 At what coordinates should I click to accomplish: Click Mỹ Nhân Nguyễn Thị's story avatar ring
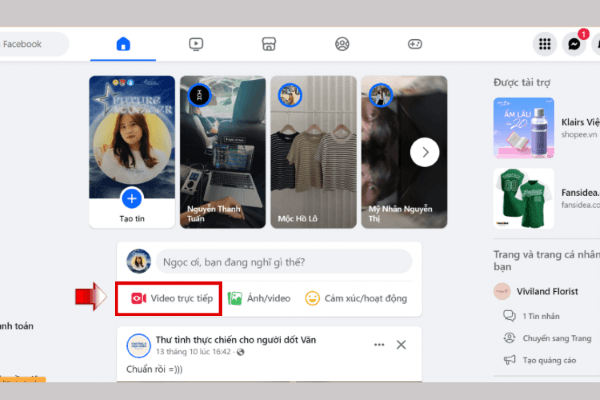coord(380,95)
